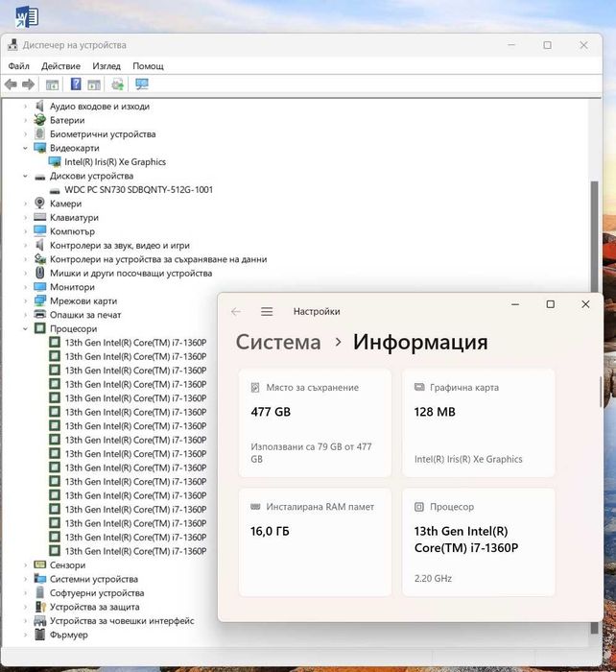
Task: Click the Монитори display icon
Action: 40,286
